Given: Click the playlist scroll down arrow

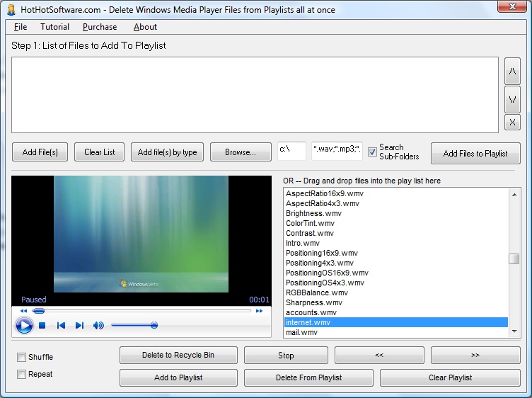Looking at the screenshot, I should click(514, 331).
